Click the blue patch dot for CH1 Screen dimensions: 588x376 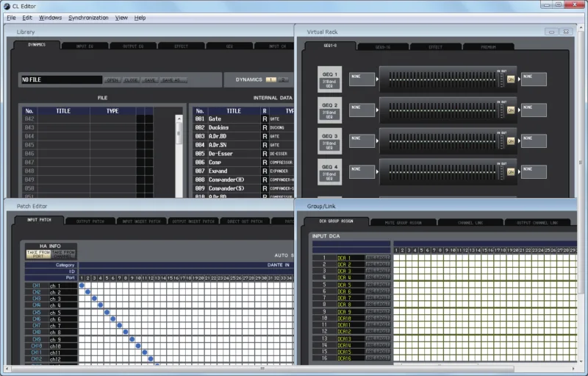pos(82,285)
